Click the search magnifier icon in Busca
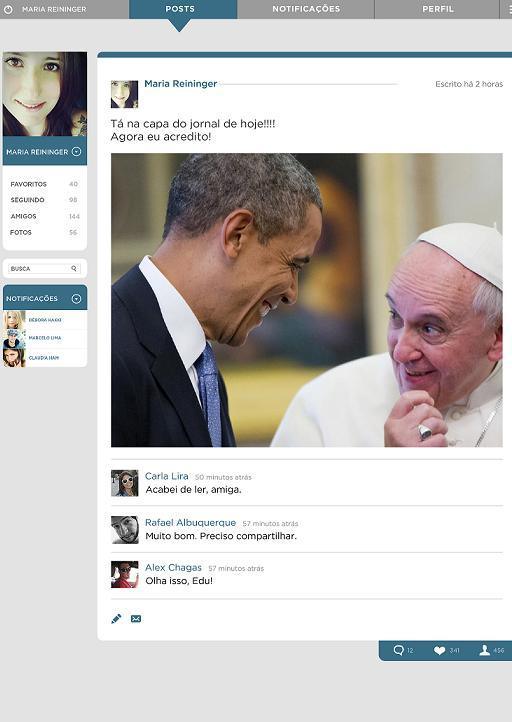This screenshot has height=722, width=512. (74, 268)
